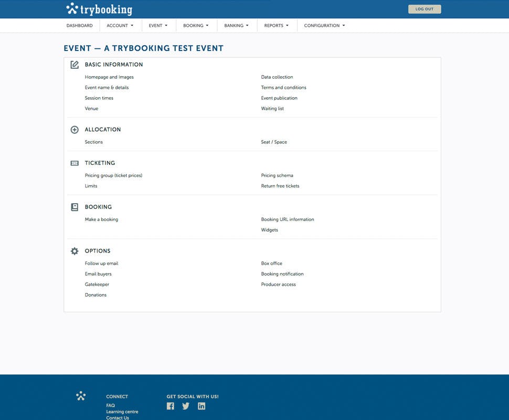The width and height of the screenshot is (509, 420).
Task: Open the FAQ link in the footer
Action: [110, 405]
